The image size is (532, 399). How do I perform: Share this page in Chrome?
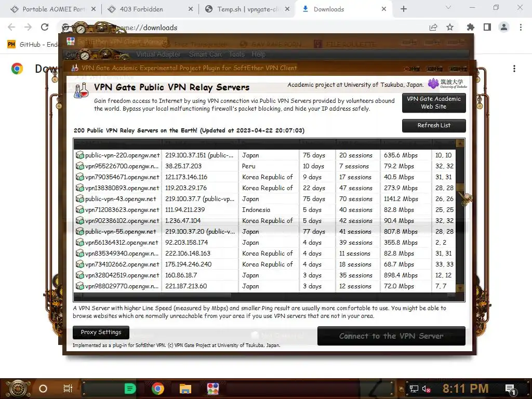(x=433, y=27)
